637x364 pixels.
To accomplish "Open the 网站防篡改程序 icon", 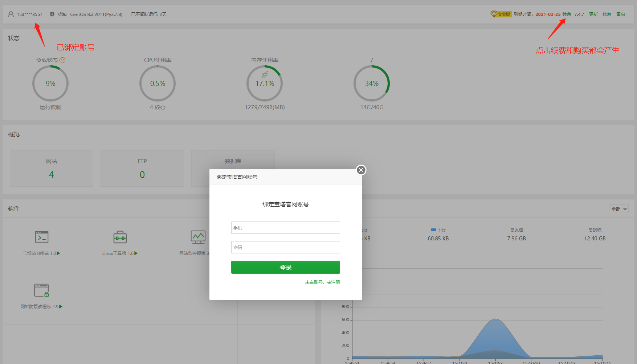I will (x=41, y=290).
